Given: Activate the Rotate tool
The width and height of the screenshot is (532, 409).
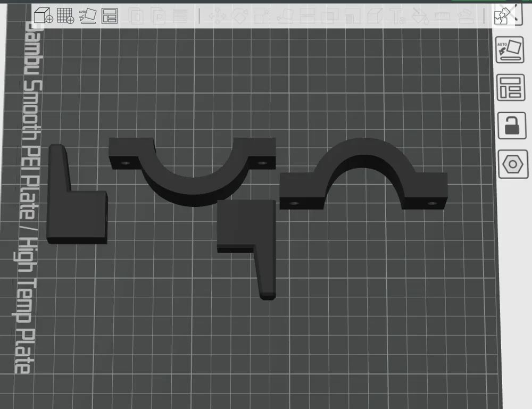Looking at the screenshot, I should [x=240, y=16].
